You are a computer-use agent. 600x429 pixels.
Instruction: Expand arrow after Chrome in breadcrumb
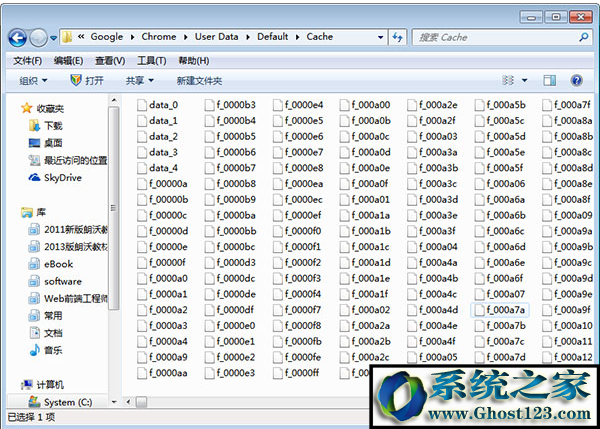(x=185, y=37)
